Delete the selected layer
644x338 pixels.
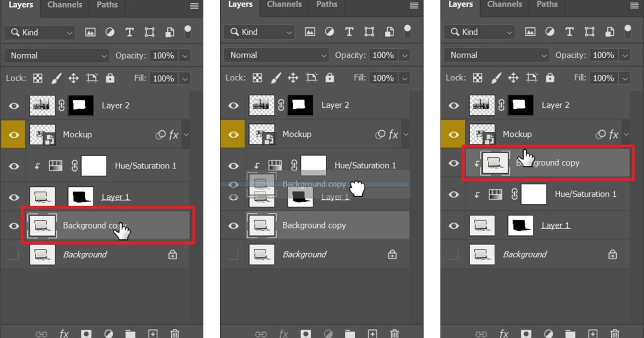click(174, 333)
